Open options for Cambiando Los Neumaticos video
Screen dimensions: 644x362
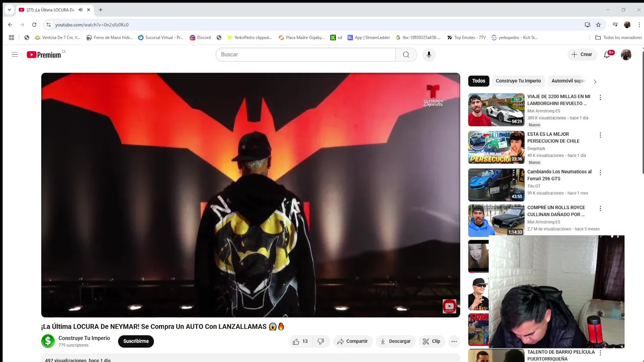(600, 173)
